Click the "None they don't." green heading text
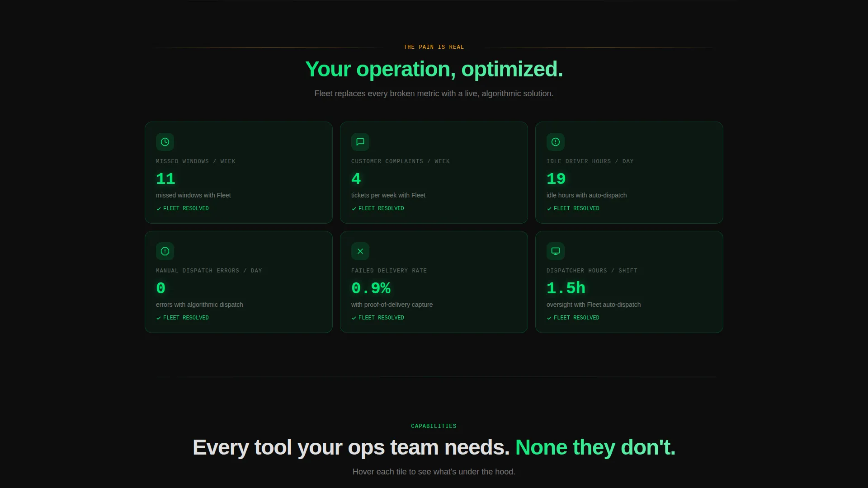 point(595,447)
